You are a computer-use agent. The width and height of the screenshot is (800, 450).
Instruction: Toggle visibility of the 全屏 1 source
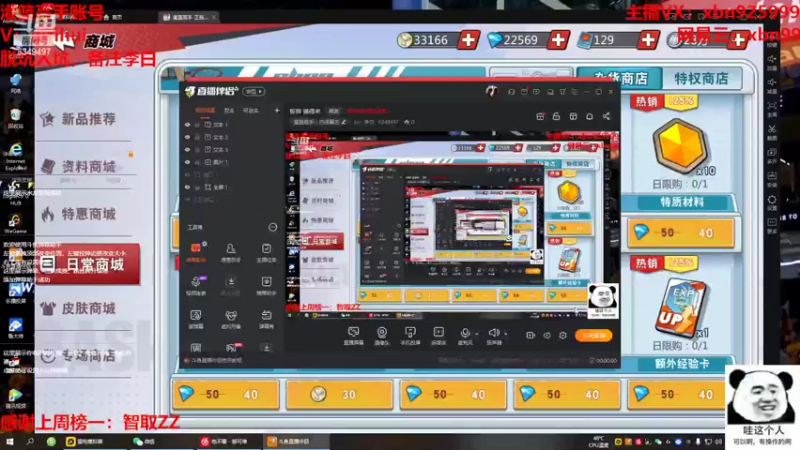pos(187,187)
